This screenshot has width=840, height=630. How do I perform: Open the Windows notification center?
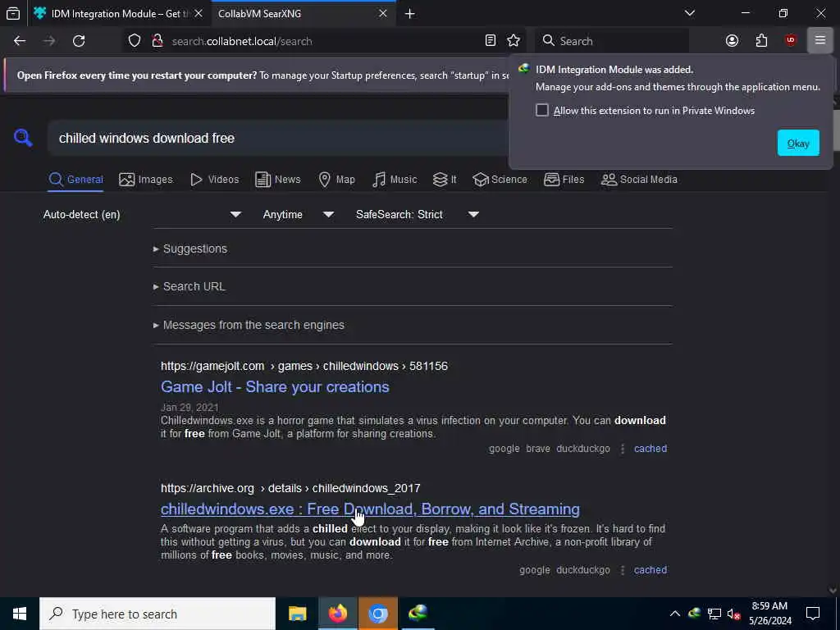813,614
